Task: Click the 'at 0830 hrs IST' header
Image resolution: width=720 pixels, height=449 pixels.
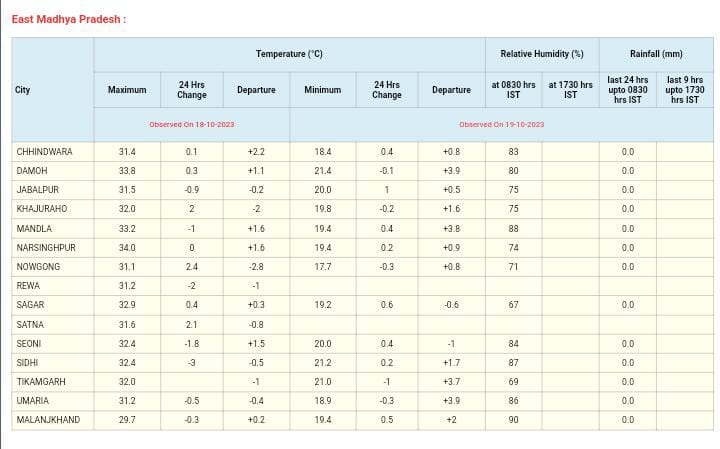Action: (513, 90)
